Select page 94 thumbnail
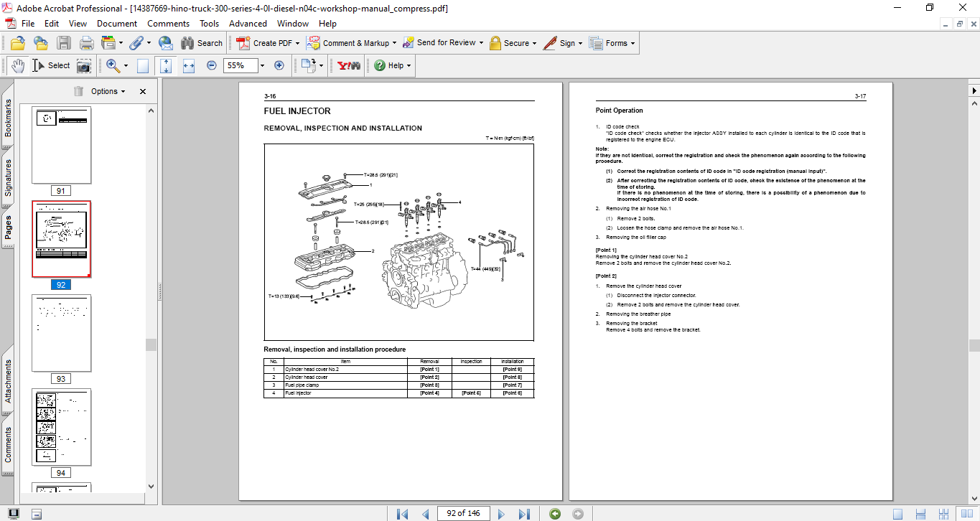This screenshot has width=980, height=521. click(61, 428)
